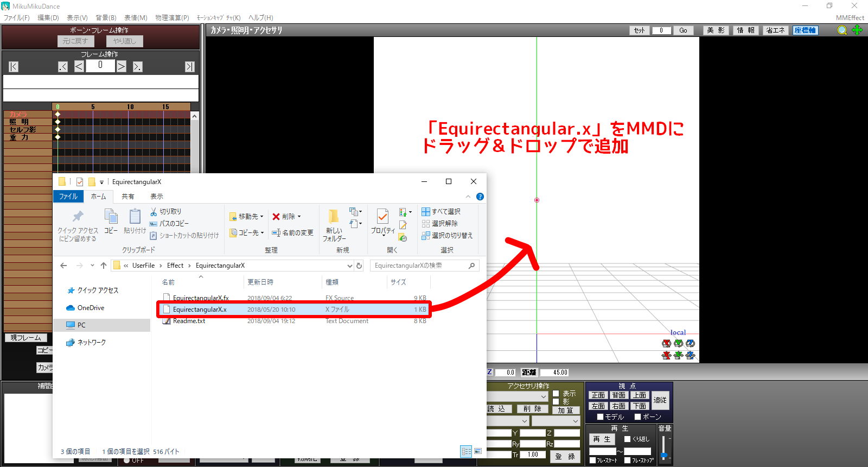868x467 pixels.
Task: Switch to the 共有 tab in Explorer
Action: (x=128, y=197)
